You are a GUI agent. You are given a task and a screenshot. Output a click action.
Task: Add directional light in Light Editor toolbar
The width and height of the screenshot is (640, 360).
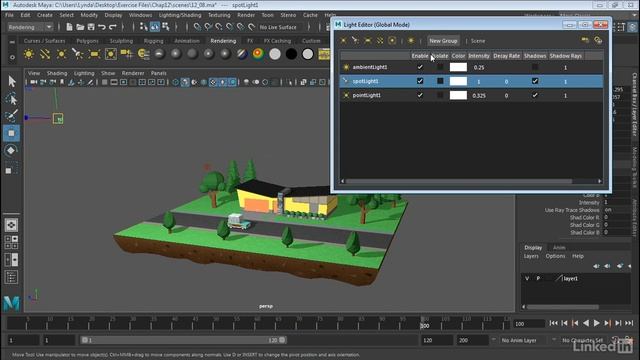click(x=380, y=40)
